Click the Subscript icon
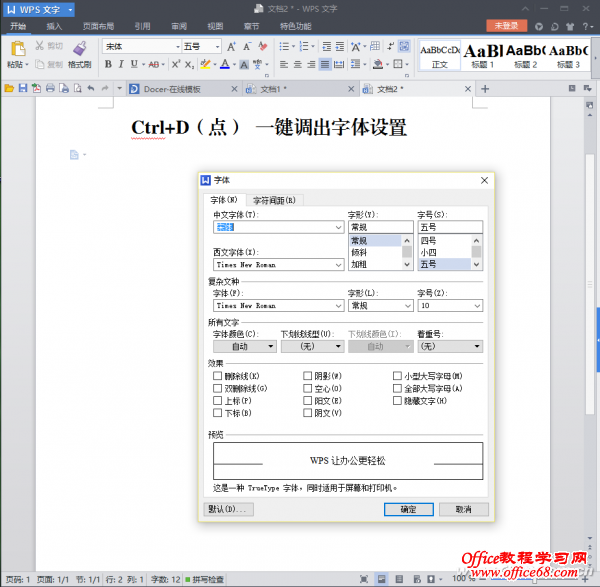 189,64
